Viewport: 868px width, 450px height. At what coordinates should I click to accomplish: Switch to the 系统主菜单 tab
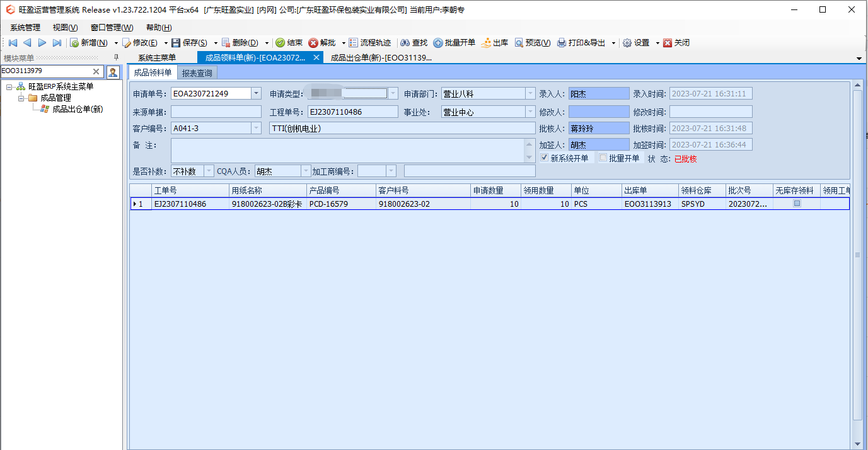[x=157, y=58]
